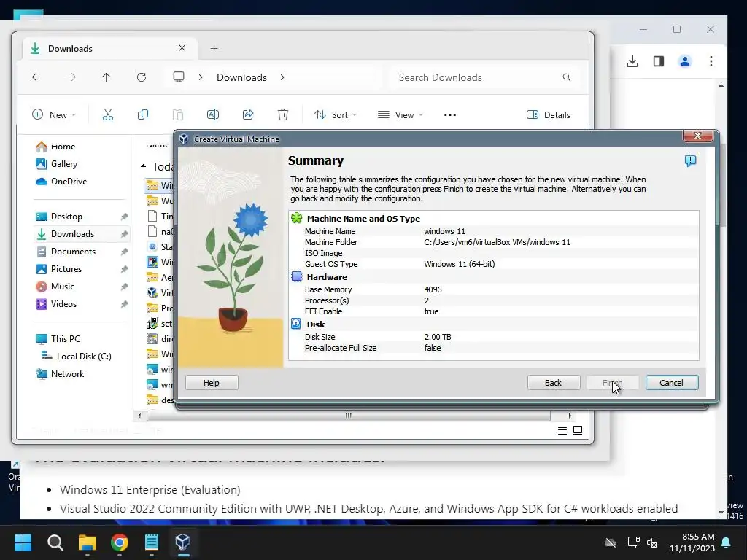Toggle the Details pane button

pos(549,114)
